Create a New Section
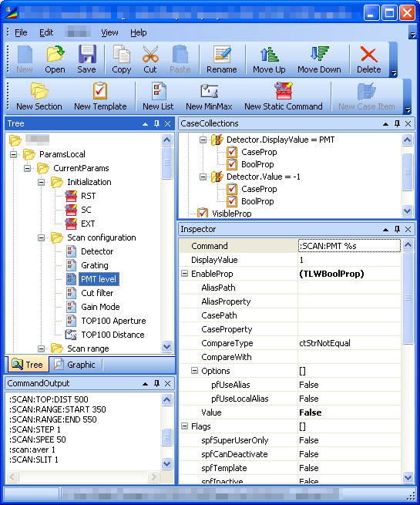 tap(39, 96)
